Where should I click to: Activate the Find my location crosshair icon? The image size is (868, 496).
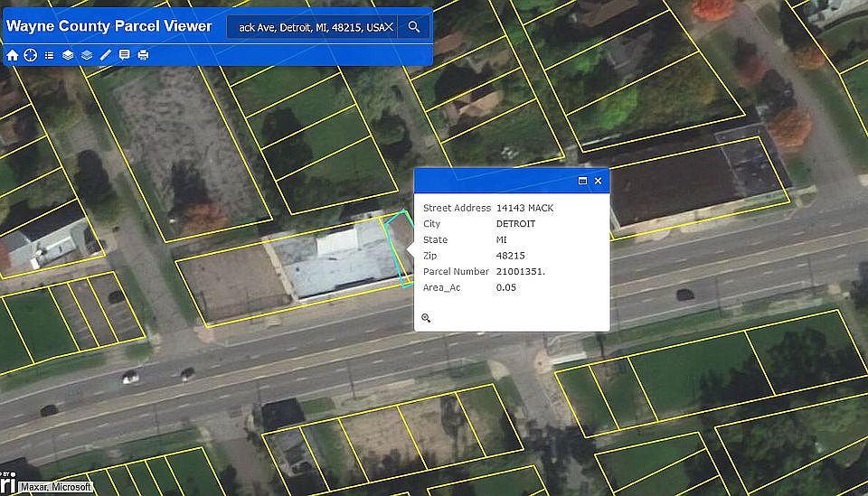(x=31, y=55)
